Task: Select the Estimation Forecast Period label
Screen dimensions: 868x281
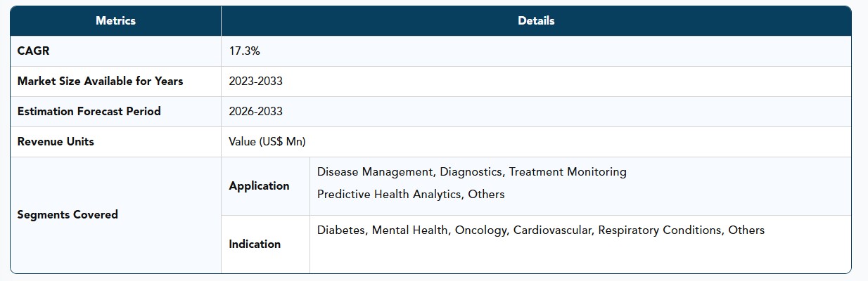Action: 89,112
